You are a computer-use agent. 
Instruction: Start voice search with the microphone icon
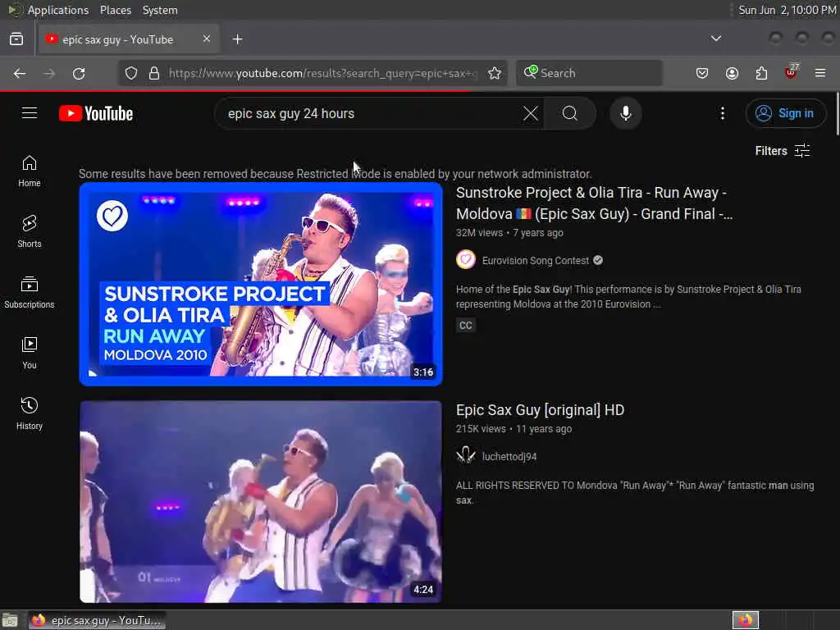point(625,113)
